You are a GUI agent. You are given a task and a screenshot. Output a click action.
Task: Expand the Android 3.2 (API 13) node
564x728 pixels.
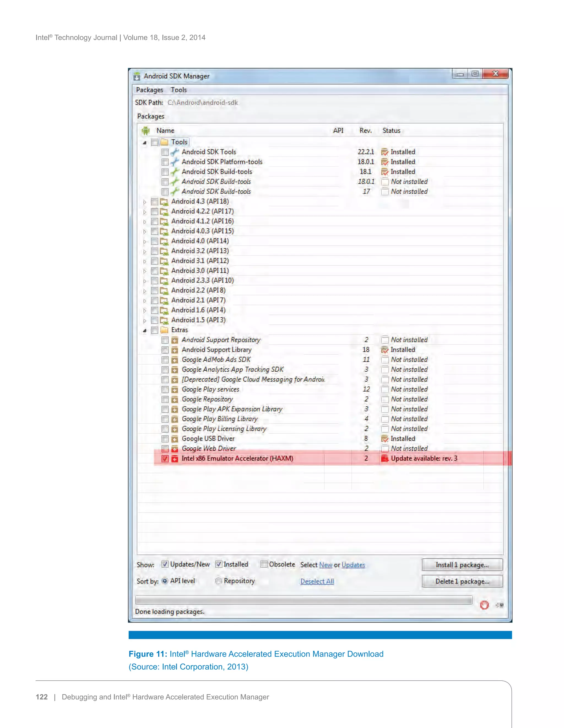(145, 252)
